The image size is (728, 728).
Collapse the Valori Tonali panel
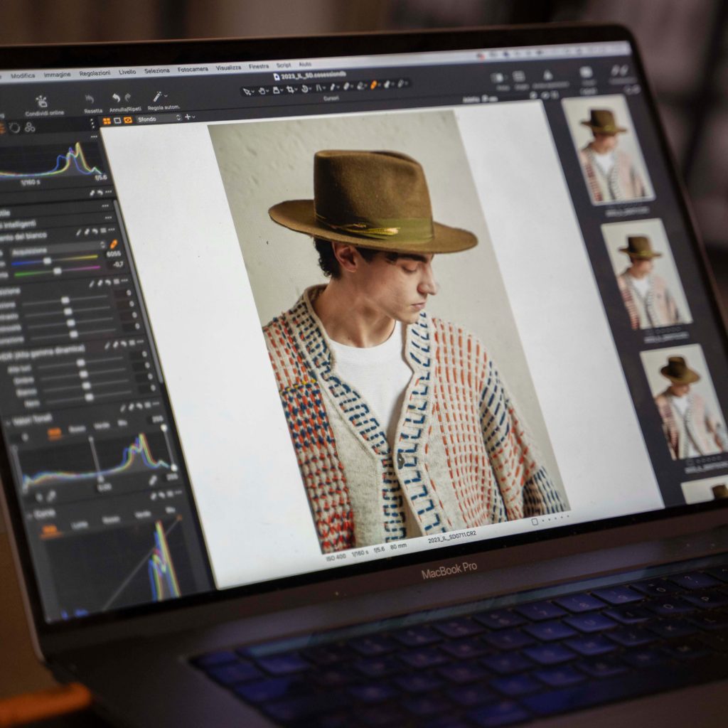pyautogui.click(x=6, y=423)
